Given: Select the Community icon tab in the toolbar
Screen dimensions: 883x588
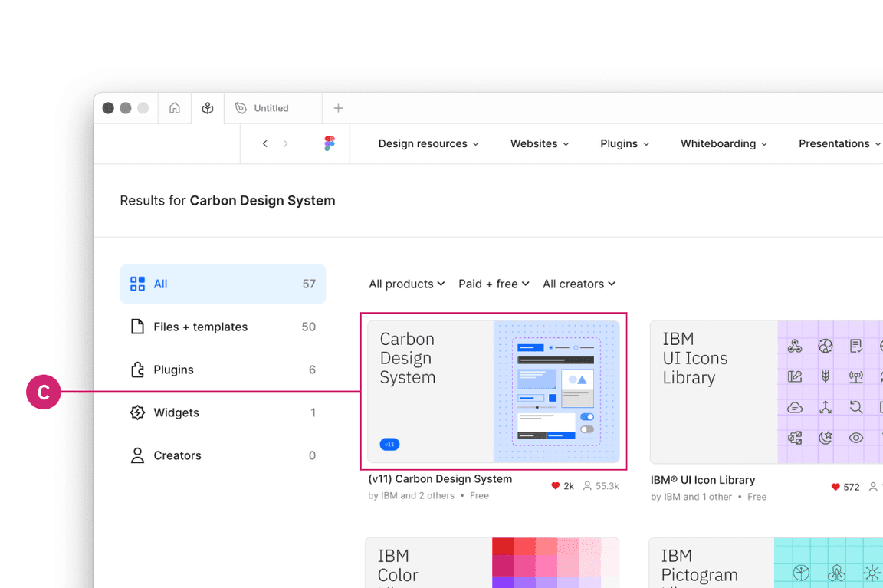Looking at the screenshot, I should pyautogui.click(x=207, y=108).
